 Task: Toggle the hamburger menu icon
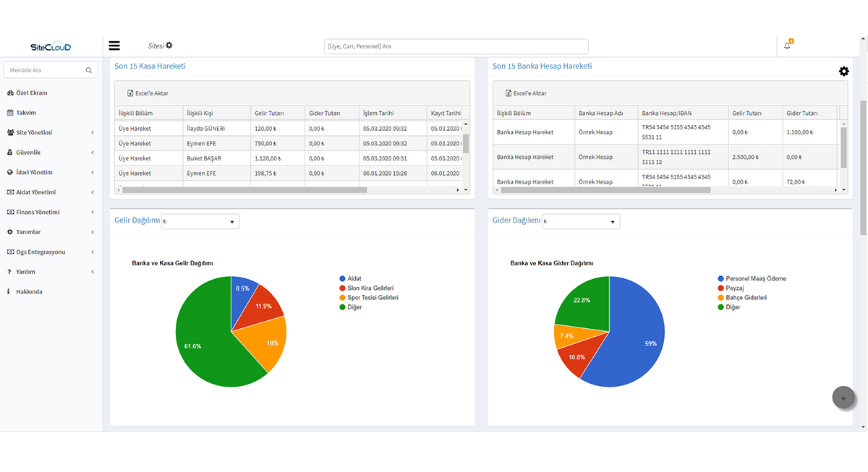[114, 46]
